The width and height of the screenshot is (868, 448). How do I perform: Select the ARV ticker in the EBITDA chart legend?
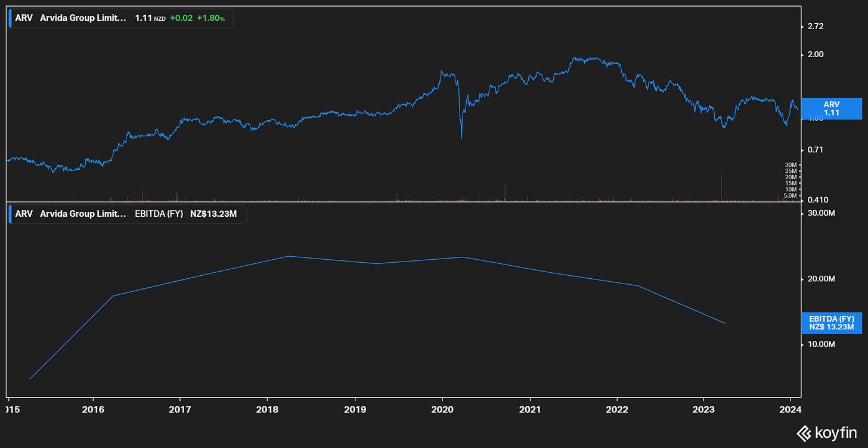(24, 214)
